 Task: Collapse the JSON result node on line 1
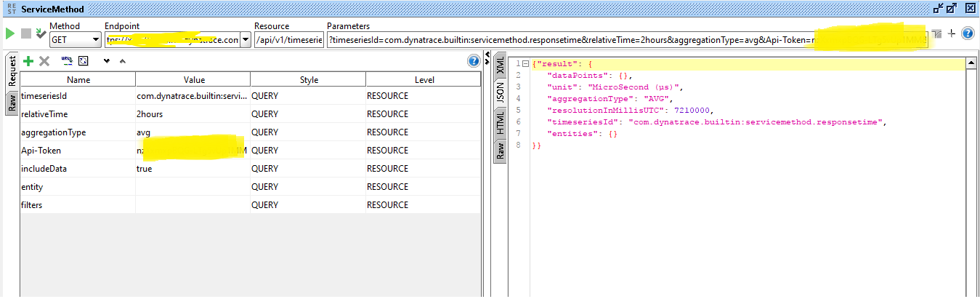tap(525, 64)
